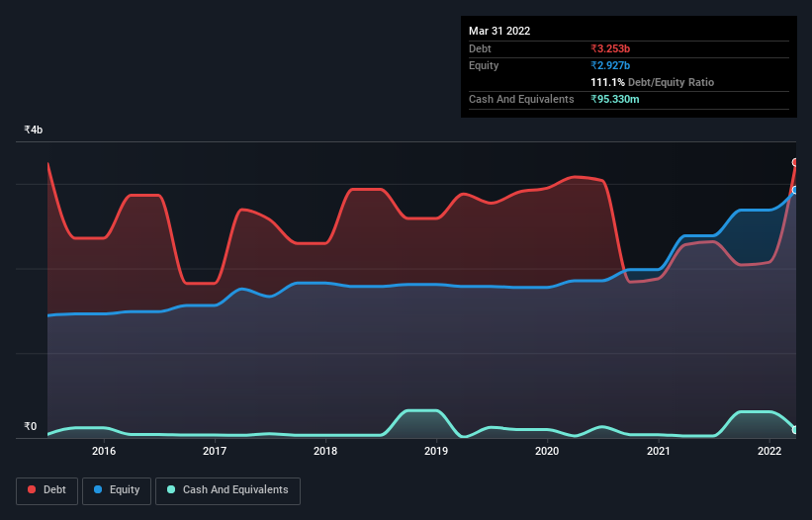Click the ₹95.330m cash value
The image size is (812, 520).
pyautogui.click(x=615, y=99)
